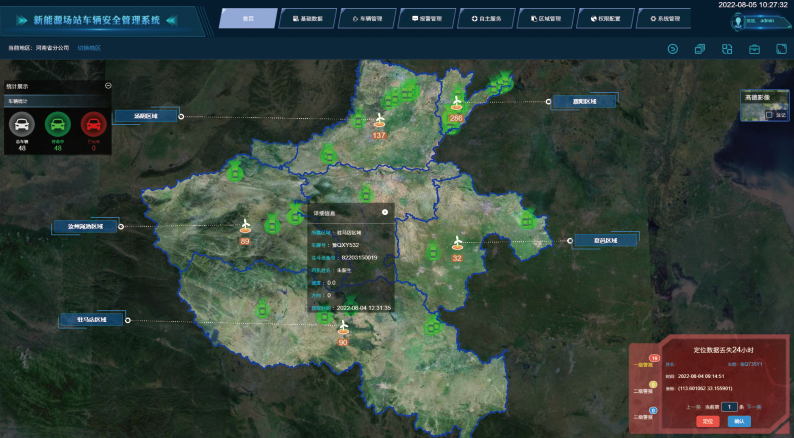The height and width of the screenshot is (438, 794).
Task: Select the airport marker labeled 89
Action: [x=245, y=228]
